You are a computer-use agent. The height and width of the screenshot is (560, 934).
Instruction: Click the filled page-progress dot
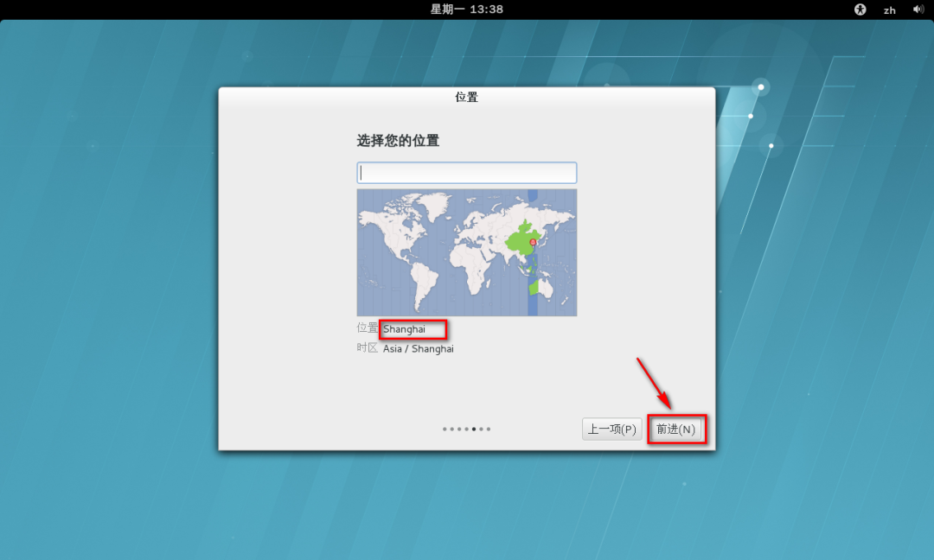[x=474, y=429]
